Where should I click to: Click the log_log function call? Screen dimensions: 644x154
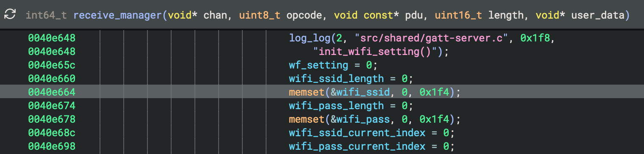pyautogui.click(x=307, y=38)
